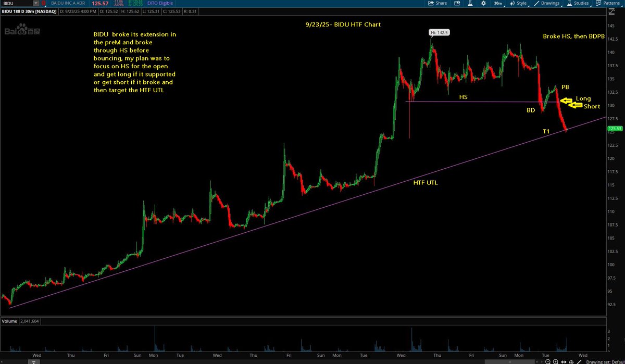Open the Drawings dropdown menu

[x=547, y=3]
